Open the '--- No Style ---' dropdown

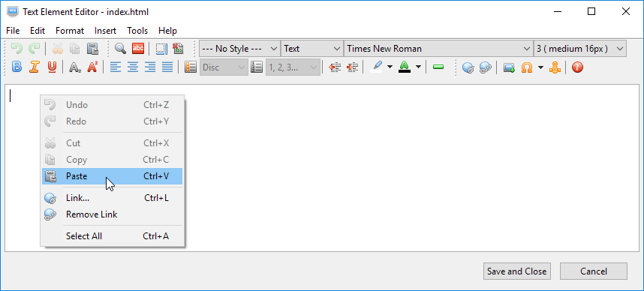tap(240, 49)
